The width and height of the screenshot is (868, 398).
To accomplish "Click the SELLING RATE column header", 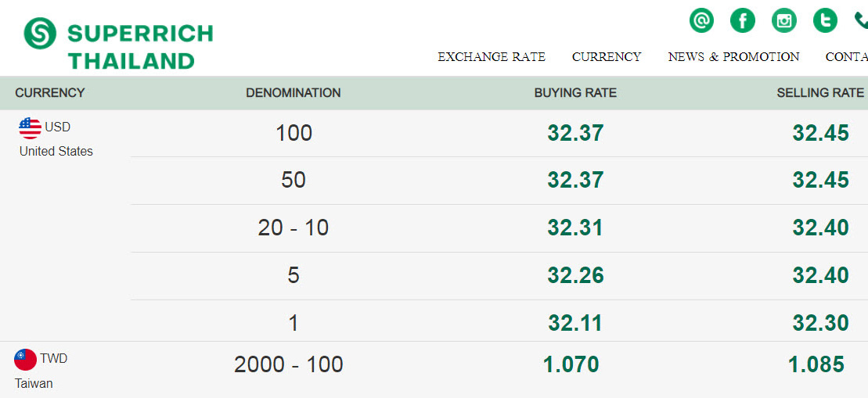I will click(x=819, y=93).
